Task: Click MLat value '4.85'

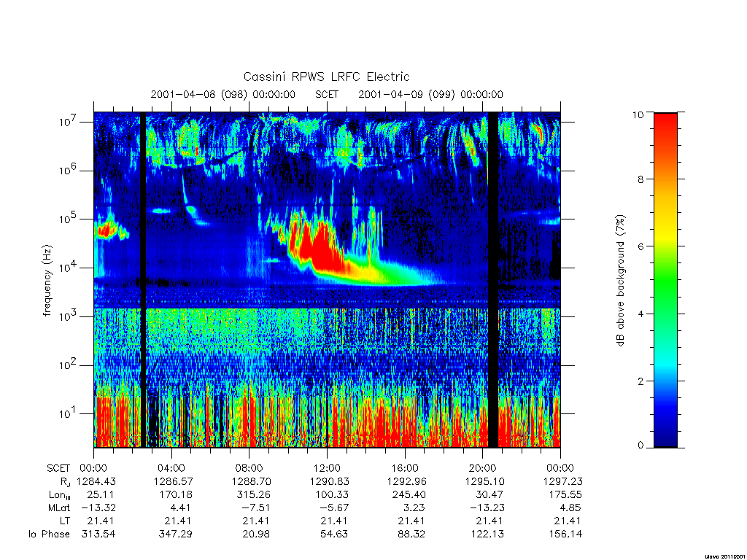Action: click(x=570, y=508)
